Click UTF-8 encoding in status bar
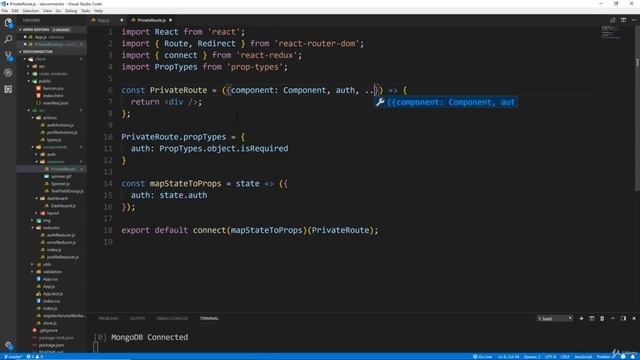 pyautogui.click(x=550, y=357)
